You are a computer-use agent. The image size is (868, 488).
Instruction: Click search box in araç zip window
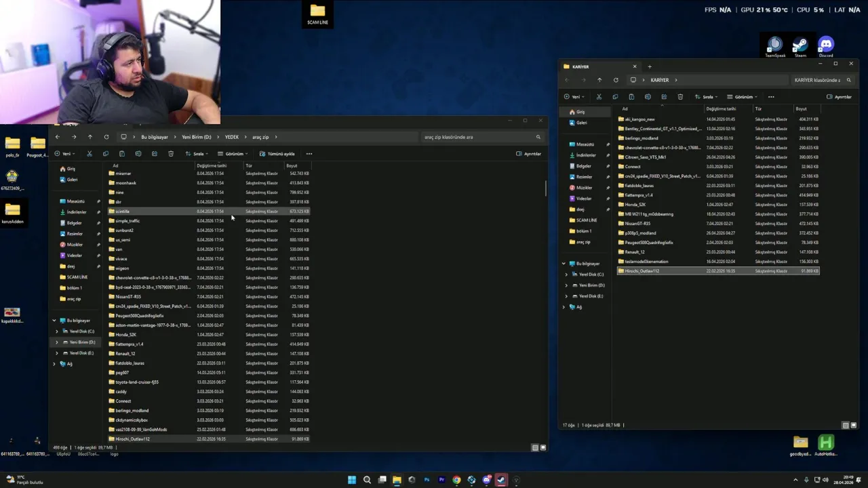(x=481, y=137)
